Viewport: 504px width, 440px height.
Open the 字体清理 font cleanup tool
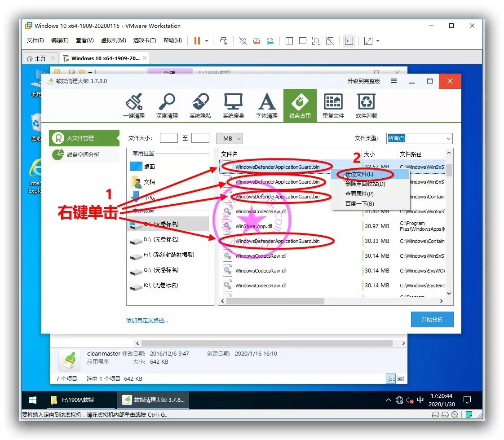(266, 106)
